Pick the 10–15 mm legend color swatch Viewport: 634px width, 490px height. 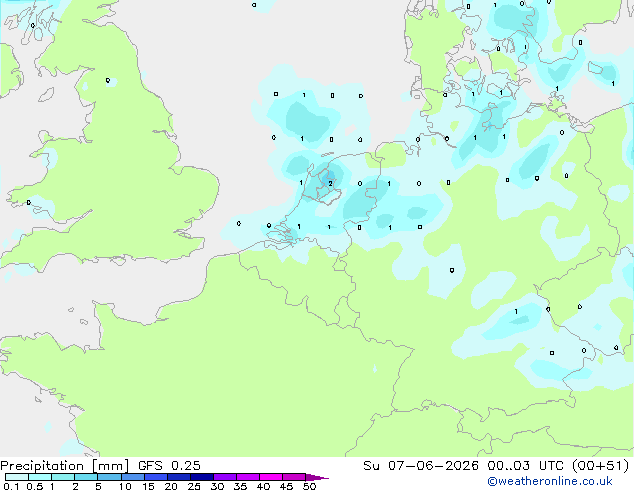click(133, 477)
